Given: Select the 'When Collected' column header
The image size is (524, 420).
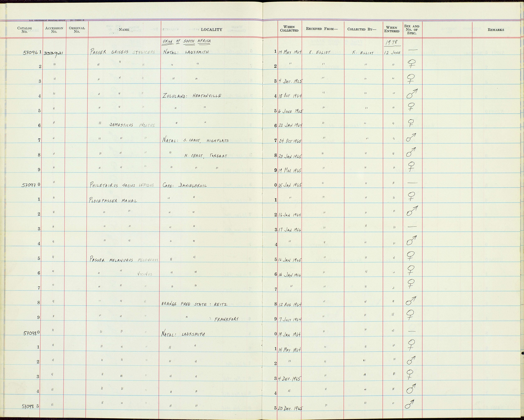Looking at the screenshot, I should coord(289,29).
